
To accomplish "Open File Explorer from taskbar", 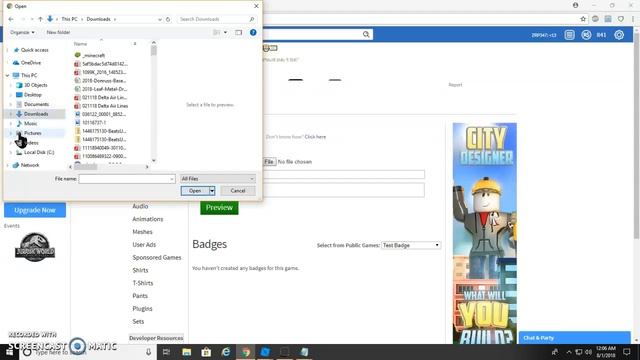I will pyautogui.click(x=187, y=352).
